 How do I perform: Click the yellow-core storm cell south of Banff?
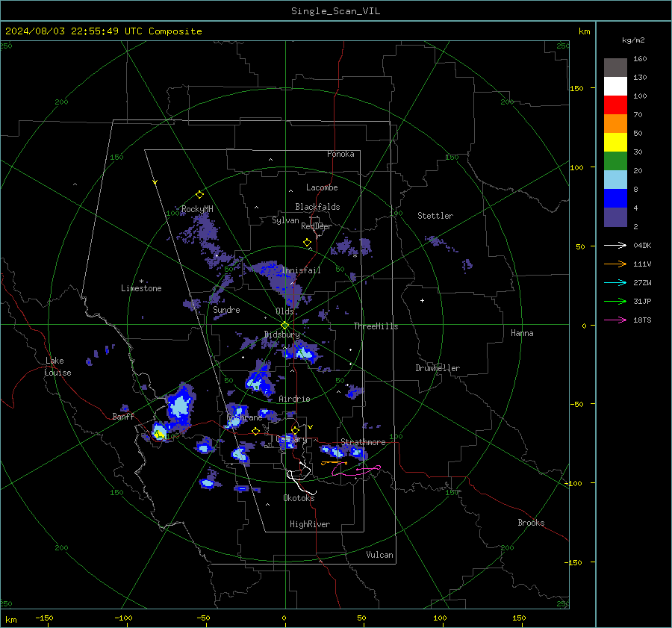pos(160,432)
